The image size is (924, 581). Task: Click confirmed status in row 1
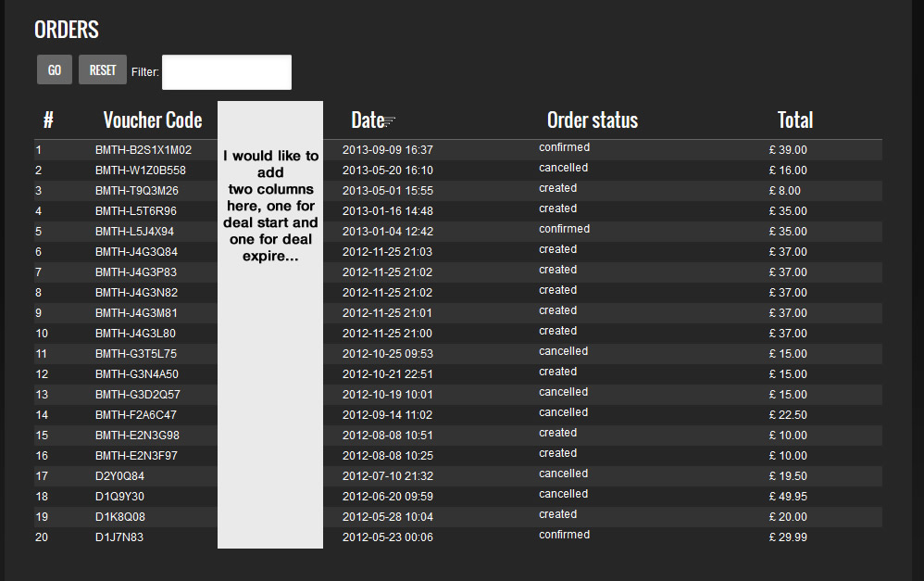(564, 147)
